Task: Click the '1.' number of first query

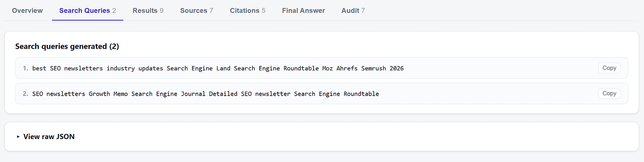Action: [x=26, y=68]
